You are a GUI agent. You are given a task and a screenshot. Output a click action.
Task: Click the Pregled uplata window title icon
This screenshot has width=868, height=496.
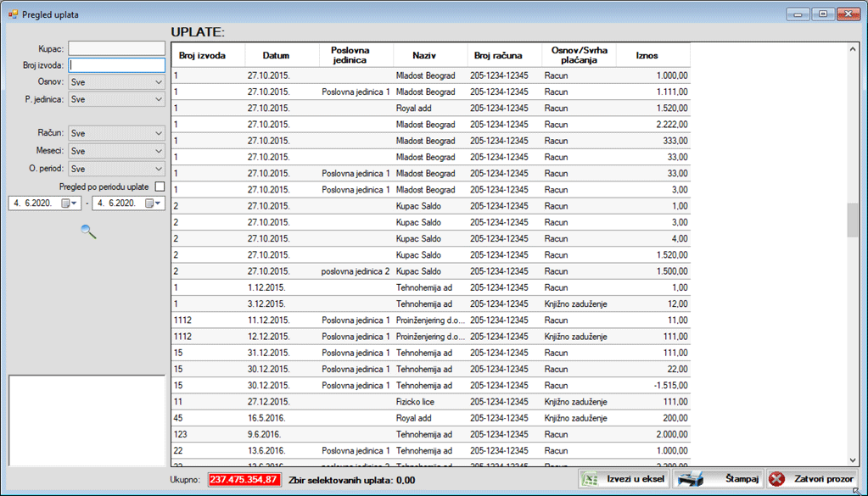tap(14, 14)
